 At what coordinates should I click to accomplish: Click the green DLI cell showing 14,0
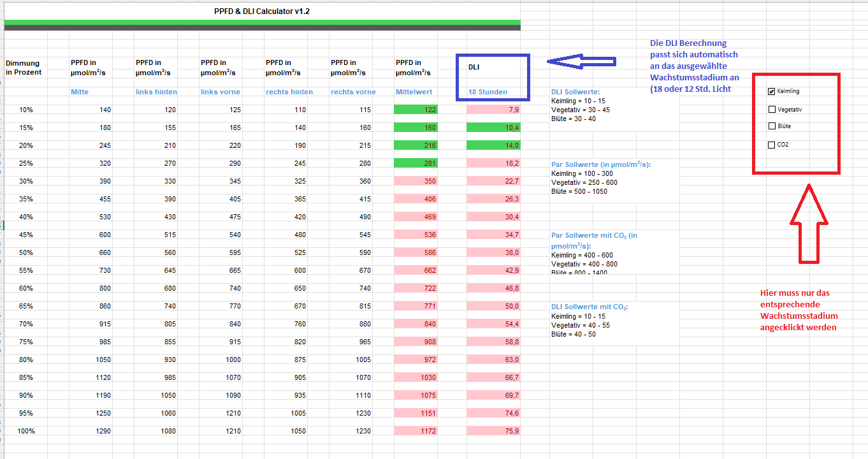(x=493, y=145)
